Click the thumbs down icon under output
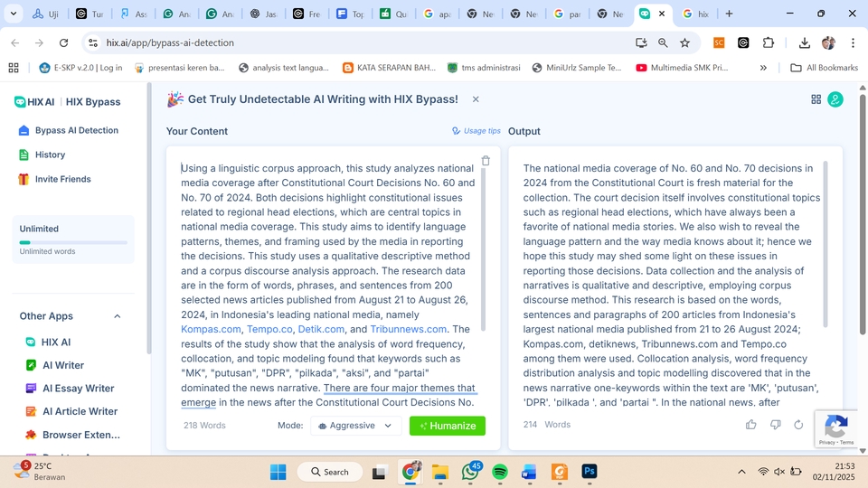 (x=775, y=425)
